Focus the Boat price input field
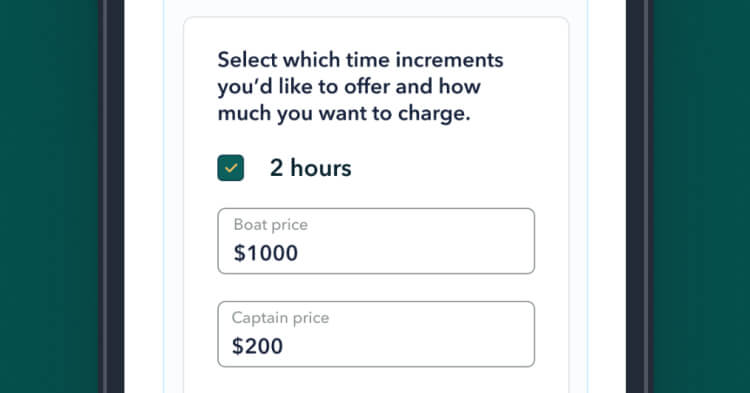 pyautogui.click(x=376, y=241)
